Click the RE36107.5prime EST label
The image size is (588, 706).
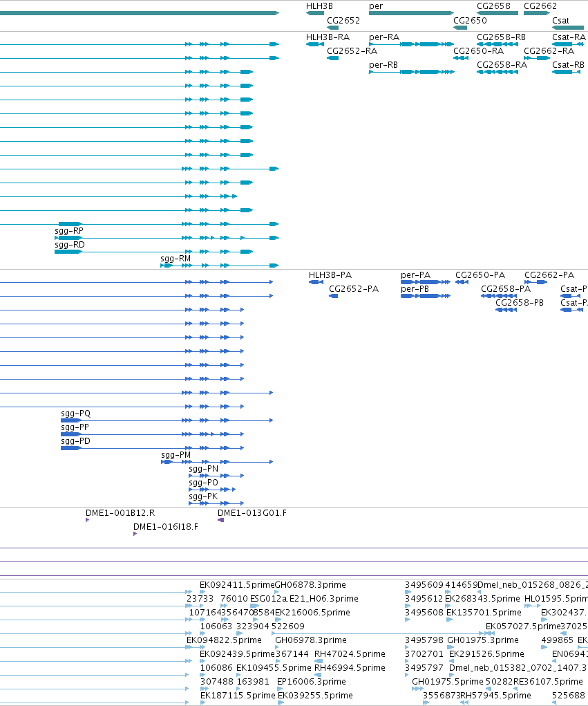(548, 682)
